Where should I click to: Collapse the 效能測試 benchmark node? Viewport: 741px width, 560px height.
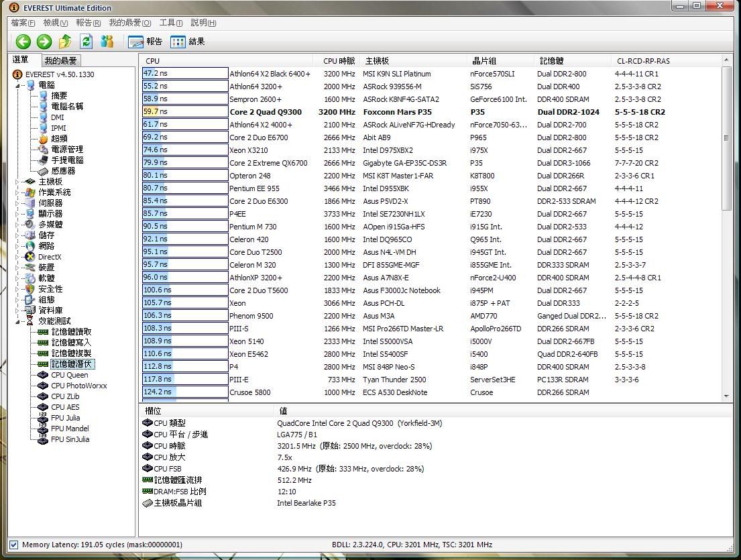[x=17, y=321]
